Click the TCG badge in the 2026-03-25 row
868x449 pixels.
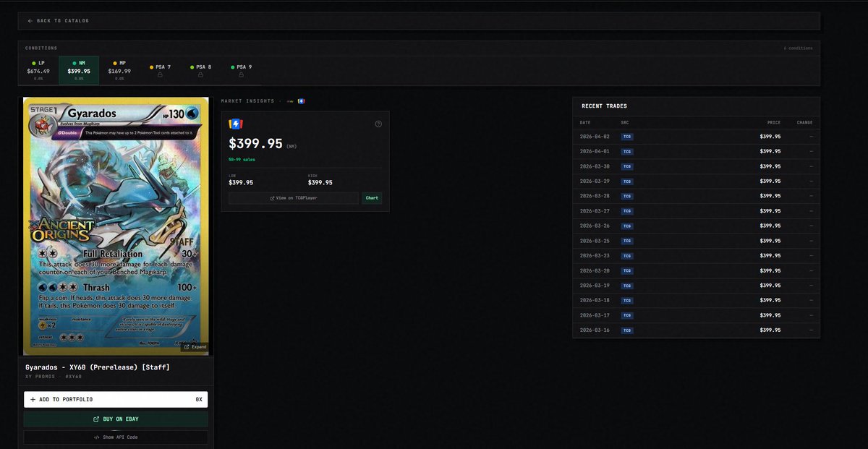[627, 241]
